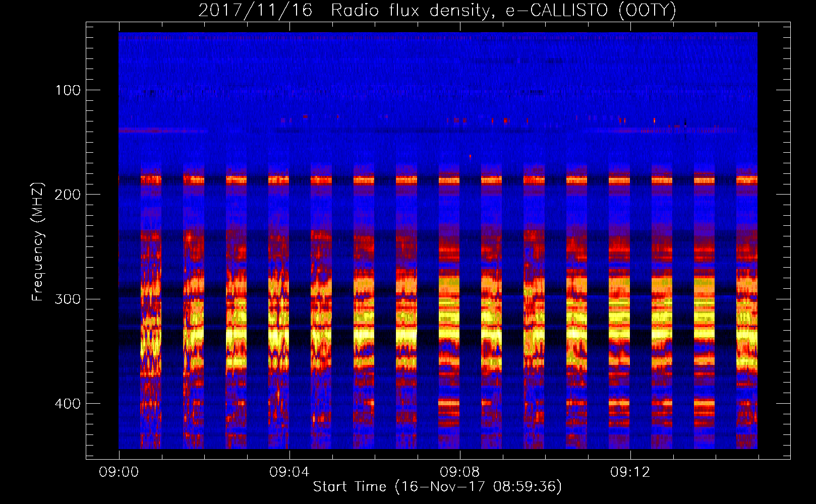Screen dimensions: 816x504
Task: Click the 'Start Time (16-Nov-17 08:59:36)' label
Action: [437, 487]
